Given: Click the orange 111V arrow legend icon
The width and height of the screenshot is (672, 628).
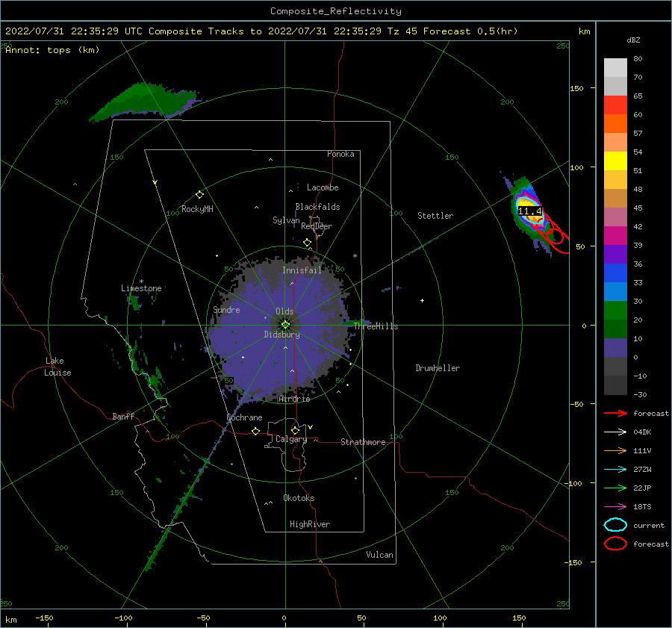Looking at the screenshot, I should click(x=615, y=450).
